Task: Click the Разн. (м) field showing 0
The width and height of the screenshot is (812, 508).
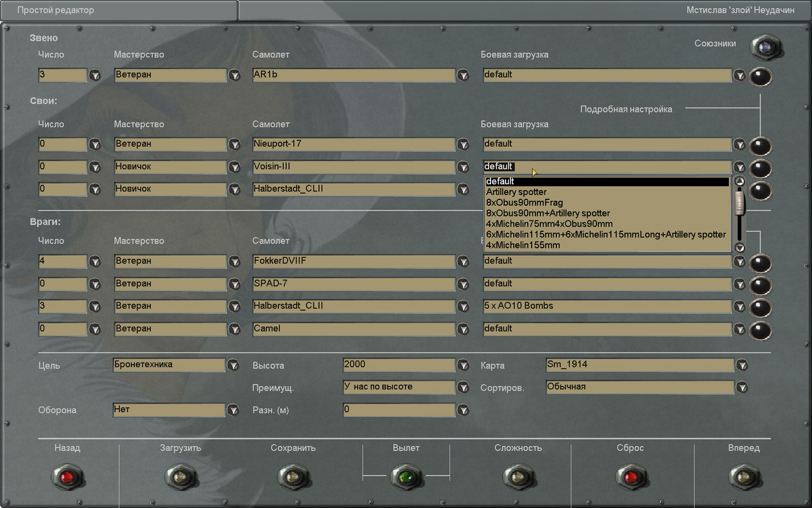Action: pos(399,410)
